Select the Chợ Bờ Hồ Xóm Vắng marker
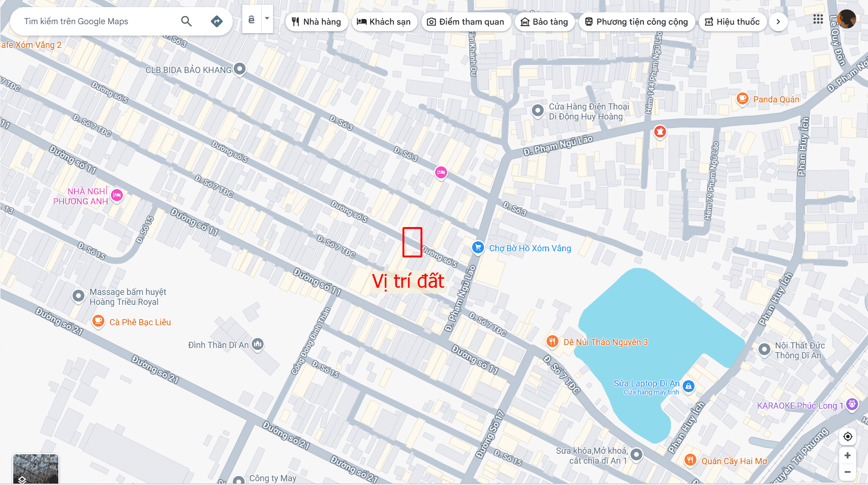868x485 pixels. tap(478, 247)
